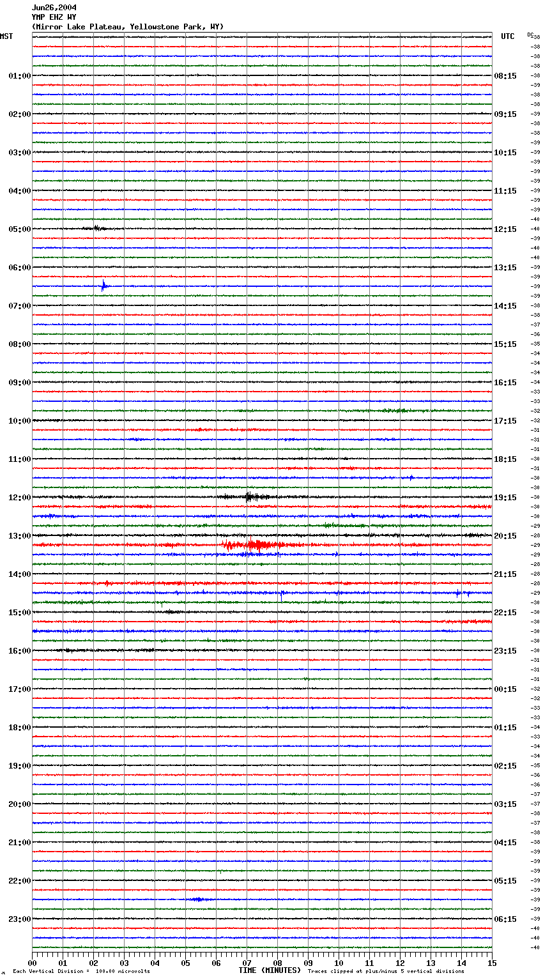Click the TIME (MINUTES) axis title
Image resolution: width=543 pixels, height=980 pixels.
point(270,970)
